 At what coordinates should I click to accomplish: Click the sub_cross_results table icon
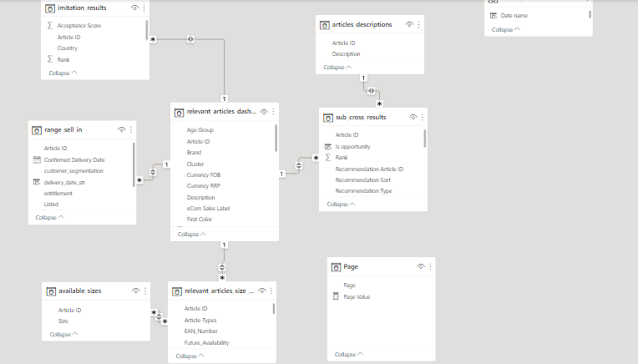328,118
